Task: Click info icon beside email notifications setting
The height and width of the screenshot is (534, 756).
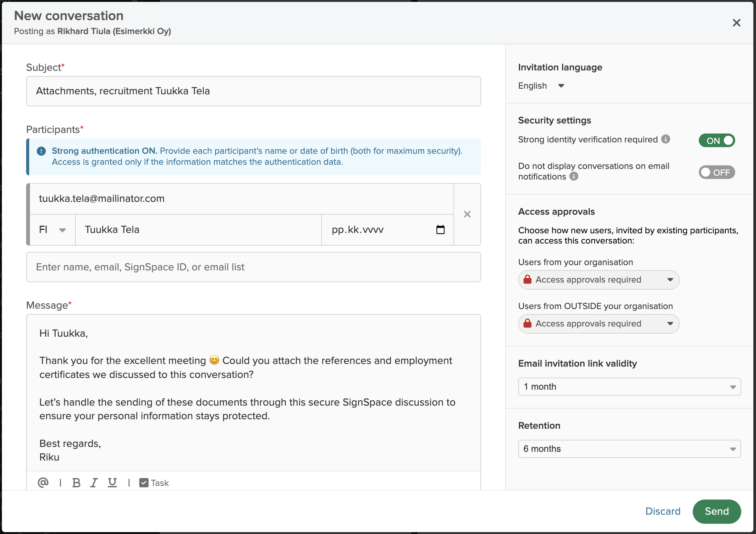Action: point(574,176)
